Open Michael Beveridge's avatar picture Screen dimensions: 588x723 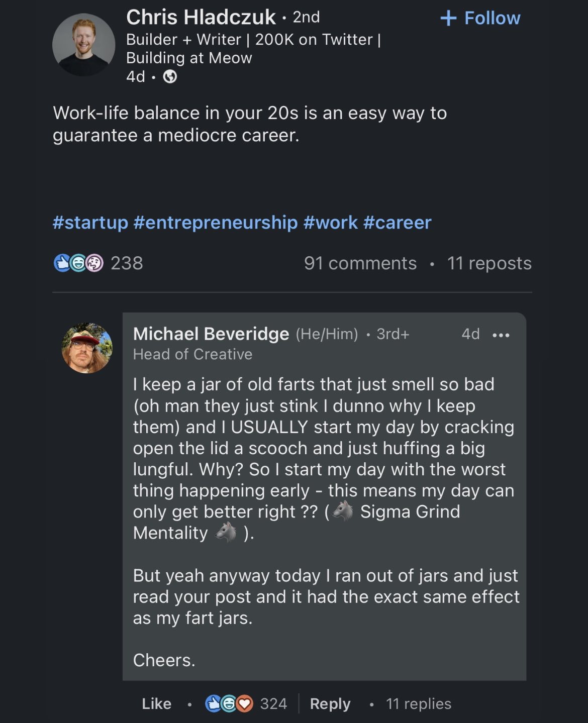click(x=87, y=348)
